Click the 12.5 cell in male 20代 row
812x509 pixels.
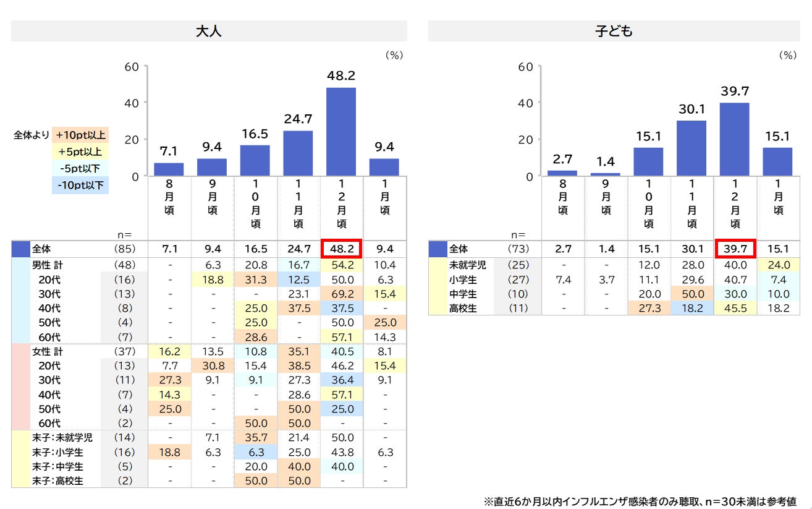298,279
